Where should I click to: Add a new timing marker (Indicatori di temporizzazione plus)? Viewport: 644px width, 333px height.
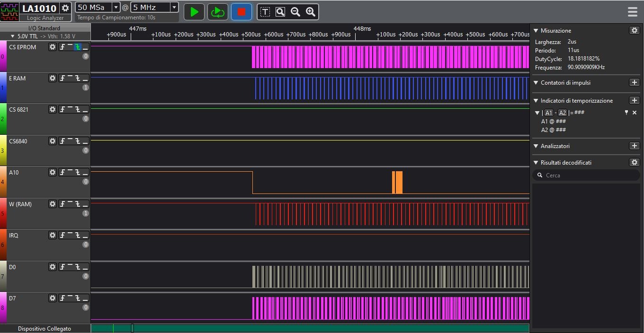click(634, 100)
